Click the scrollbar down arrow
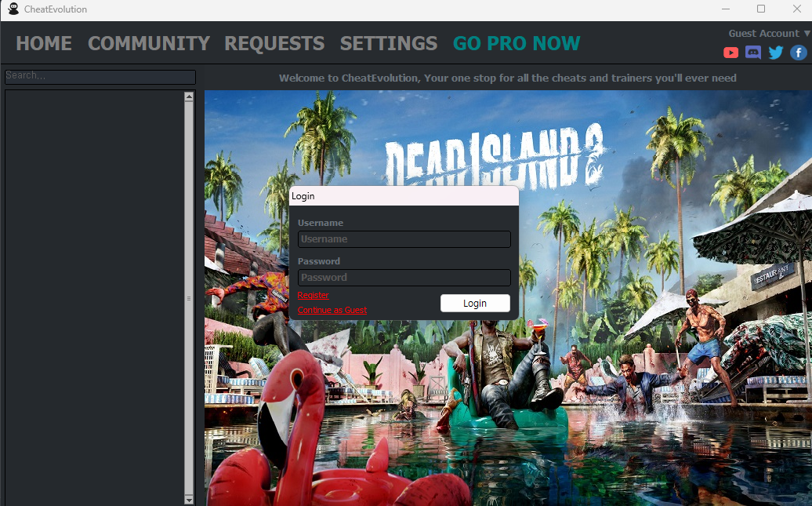 click(x=188, y=499)
